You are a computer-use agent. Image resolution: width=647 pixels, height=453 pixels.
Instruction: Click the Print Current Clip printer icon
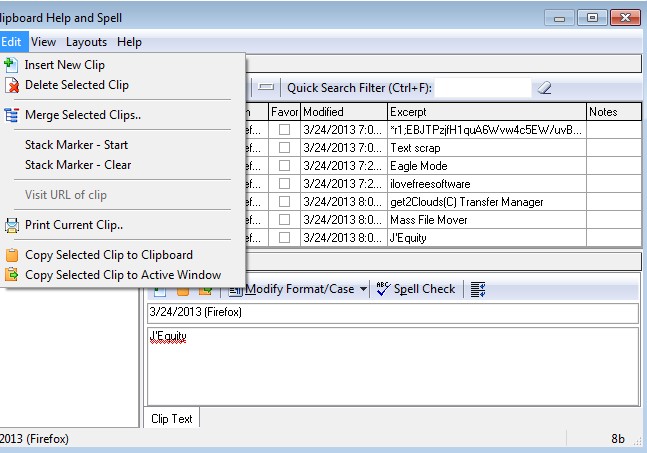point(12,225)
